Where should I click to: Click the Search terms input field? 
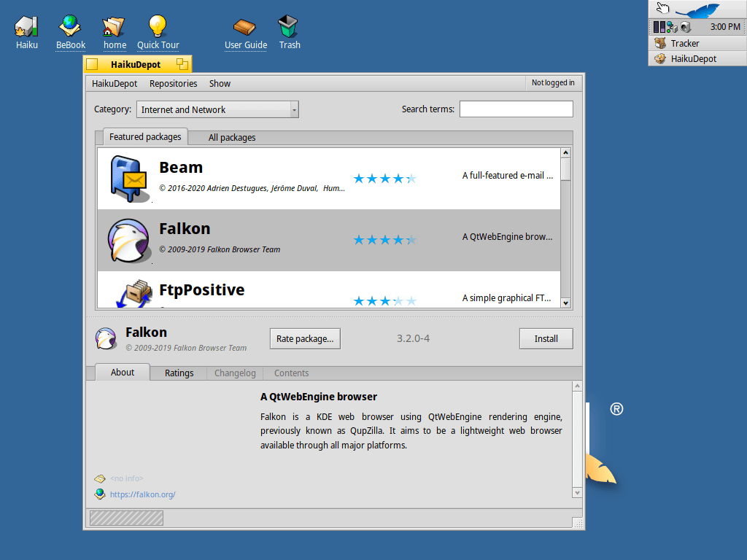[x=516, y=109]
